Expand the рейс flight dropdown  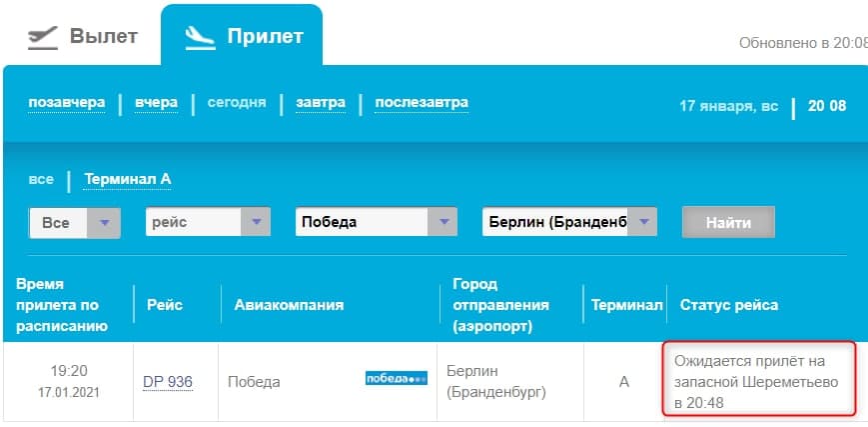coord(208,222)
